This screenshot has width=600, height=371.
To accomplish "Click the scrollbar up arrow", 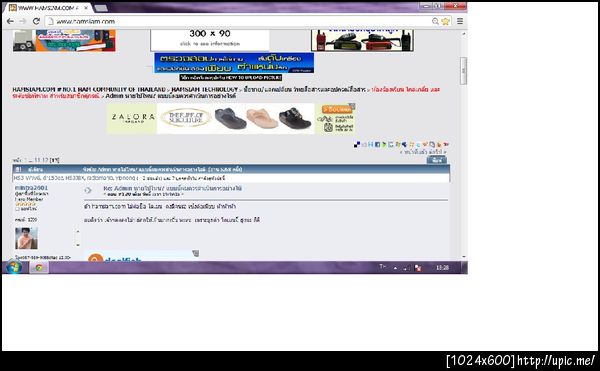I will pyautogui.click(x=464, y=34).
